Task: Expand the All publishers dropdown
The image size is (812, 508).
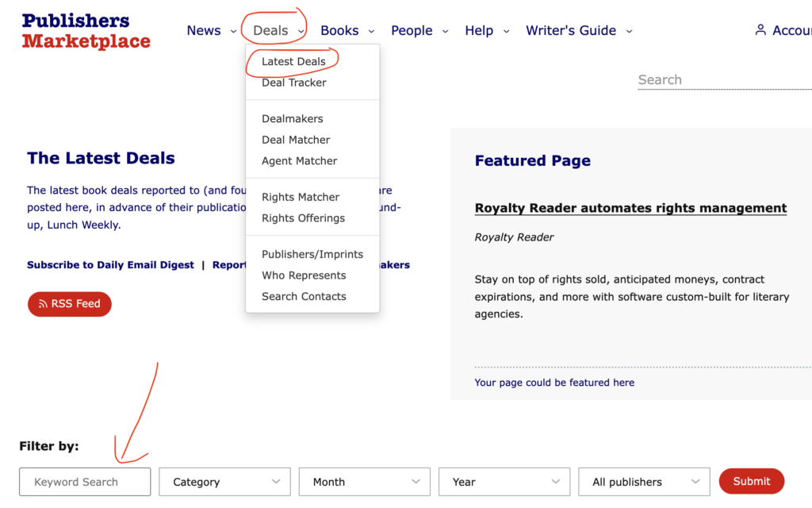Action: point(644,482)
